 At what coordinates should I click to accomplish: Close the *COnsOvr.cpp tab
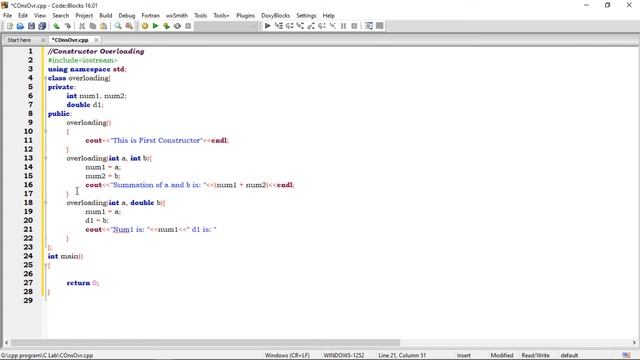96,40
